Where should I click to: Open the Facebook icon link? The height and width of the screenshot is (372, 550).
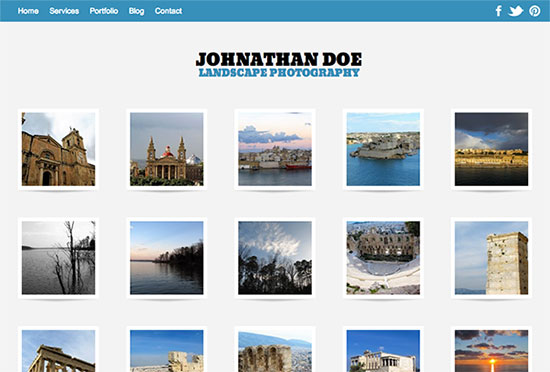point(498,11)
